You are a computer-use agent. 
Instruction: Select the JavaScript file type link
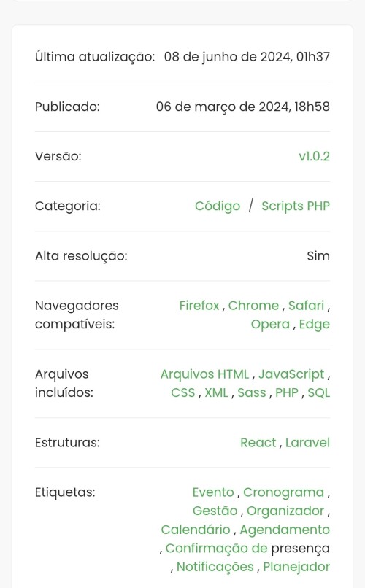(x=291, y=374)
